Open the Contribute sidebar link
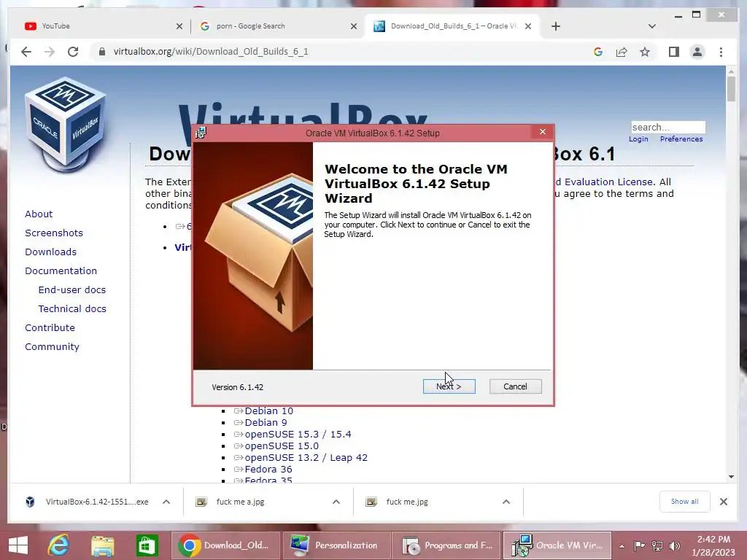Viewport: 747px width, 560px height. pyautogui.click(x=50, y=327)
